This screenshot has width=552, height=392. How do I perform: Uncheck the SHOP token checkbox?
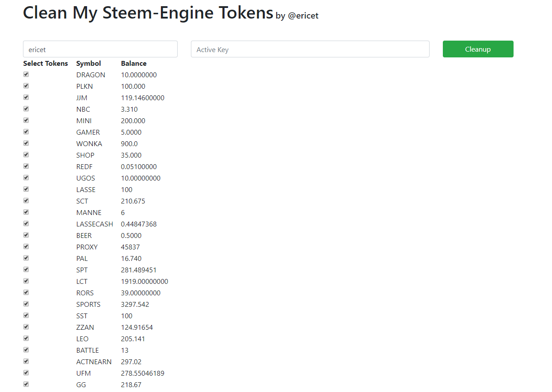[26, 155]
